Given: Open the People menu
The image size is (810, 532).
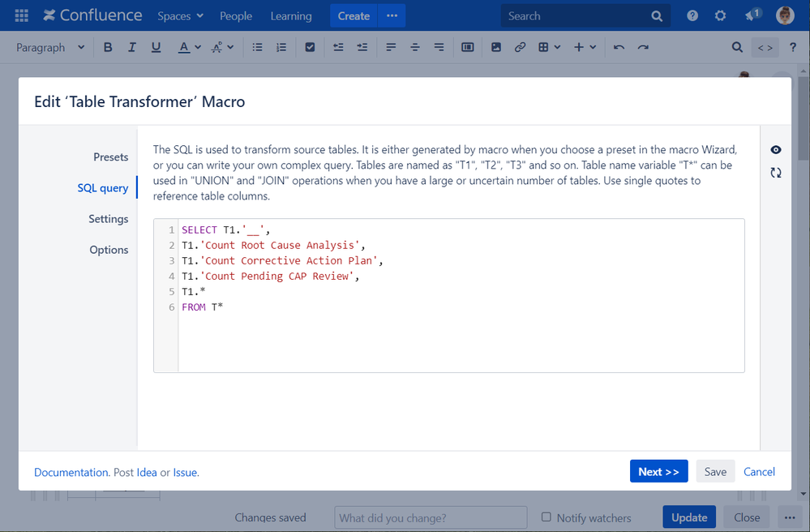Looking at the screenshot, I should click(x=236, y=16).
